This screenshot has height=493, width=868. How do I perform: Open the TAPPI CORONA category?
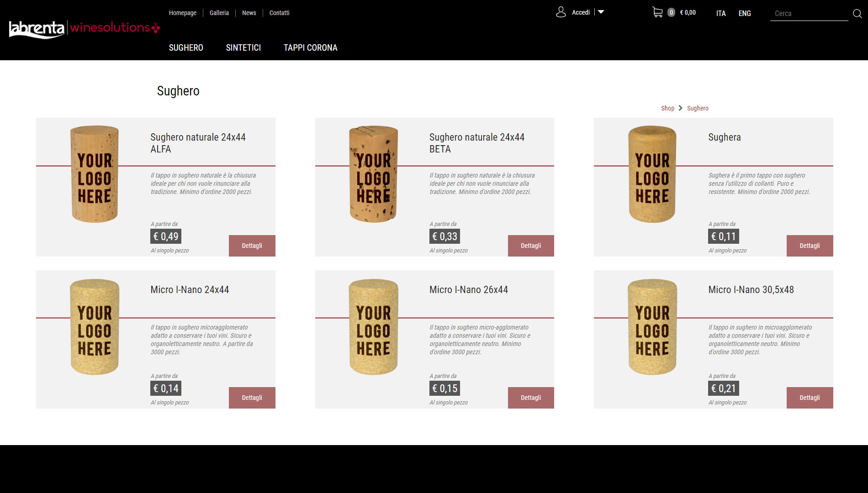310,47
